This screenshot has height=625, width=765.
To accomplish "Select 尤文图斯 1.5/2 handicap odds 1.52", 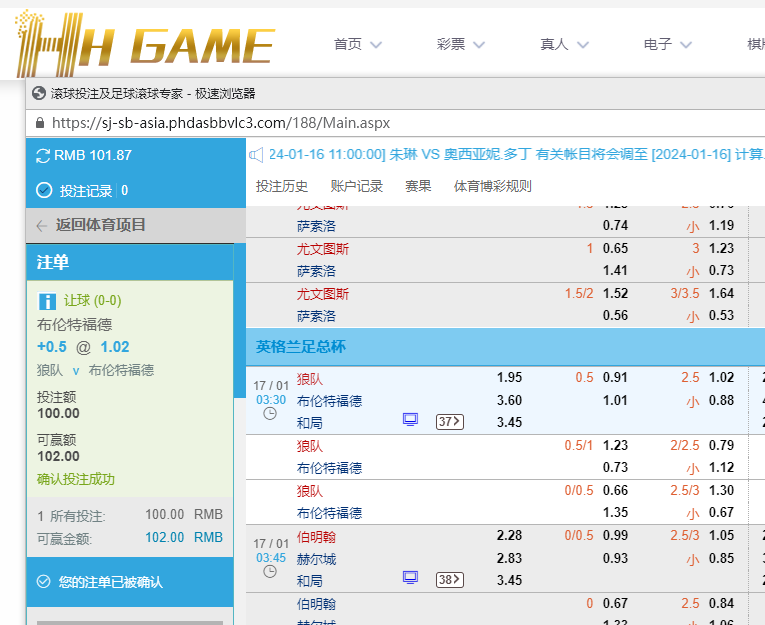I will pos(615,294).
